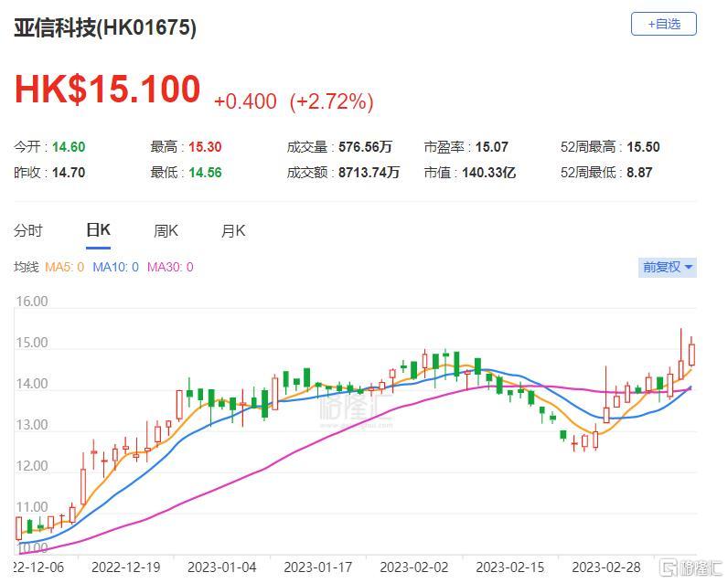
Task: Click the 市盈率 value 15.07
Action: [492, 147]
